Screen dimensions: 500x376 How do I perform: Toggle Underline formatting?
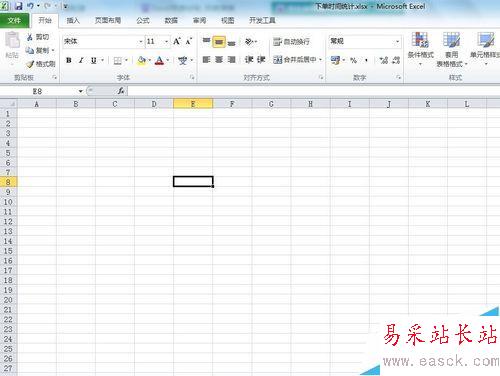click(93, 60)
